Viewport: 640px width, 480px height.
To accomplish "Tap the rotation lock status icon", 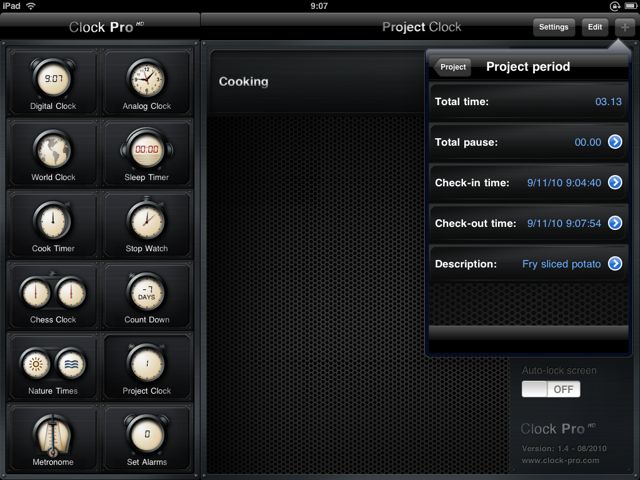I will 614,6.
